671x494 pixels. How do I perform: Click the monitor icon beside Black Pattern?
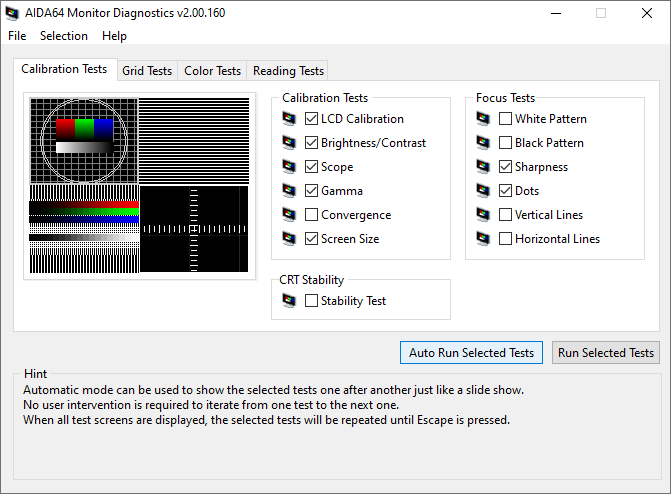click(483, 143)
